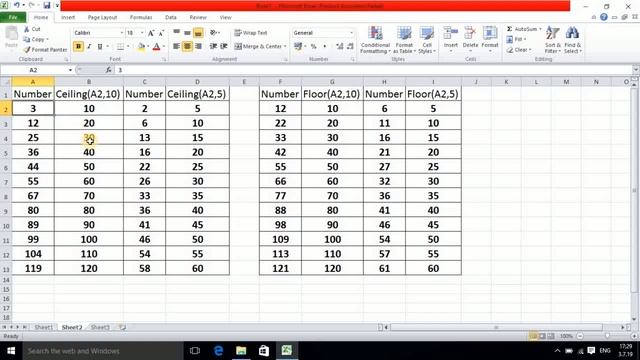Apply Percent Style format
640x360 pixels.
[x=313, y=47]
